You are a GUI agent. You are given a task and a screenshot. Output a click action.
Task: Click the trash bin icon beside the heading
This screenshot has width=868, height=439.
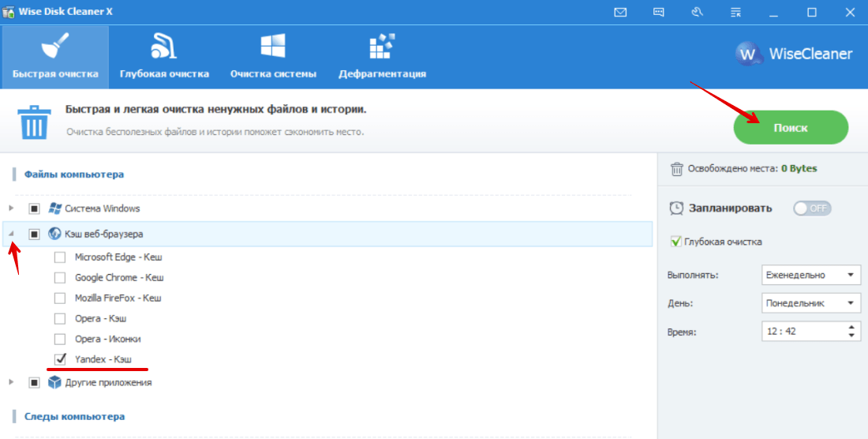click(x=35, y=122)
